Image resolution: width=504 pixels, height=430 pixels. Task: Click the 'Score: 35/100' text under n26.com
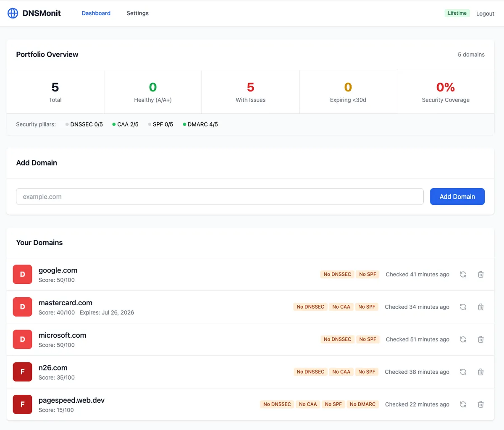click(x=57, y=378)
